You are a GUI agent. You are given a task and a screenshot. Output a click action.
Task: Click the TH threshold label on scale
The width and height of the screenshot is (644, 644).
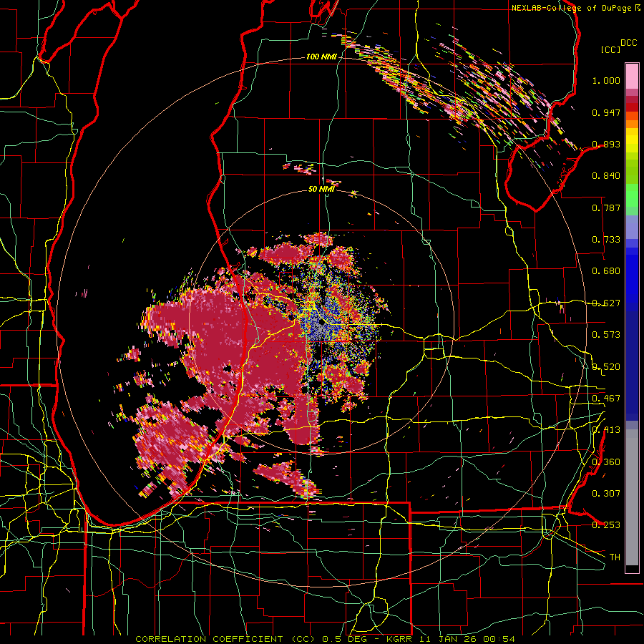click(615, 557)
